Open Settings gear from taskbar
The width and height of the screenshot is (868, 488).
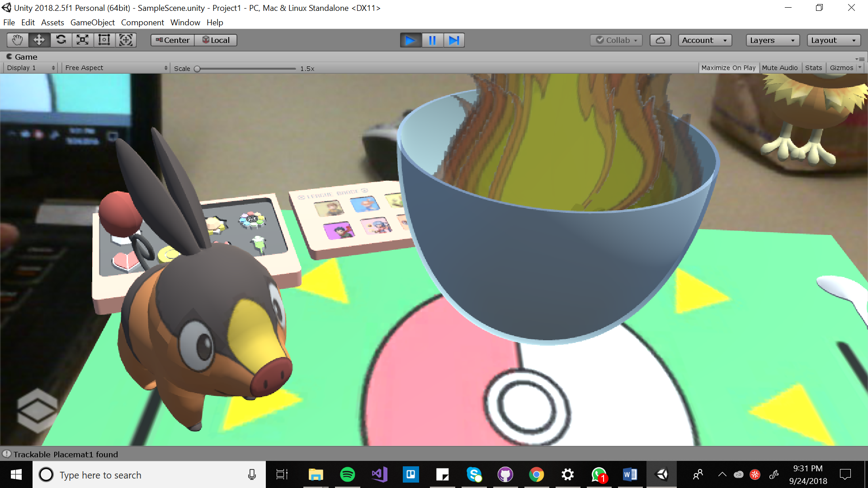point(567,474)
